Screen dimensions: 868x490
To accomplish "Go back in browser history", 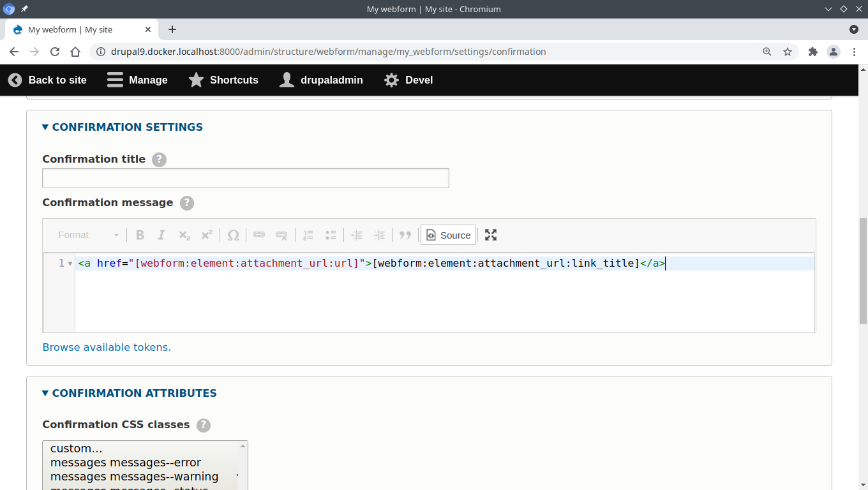I will pos(14,52).
